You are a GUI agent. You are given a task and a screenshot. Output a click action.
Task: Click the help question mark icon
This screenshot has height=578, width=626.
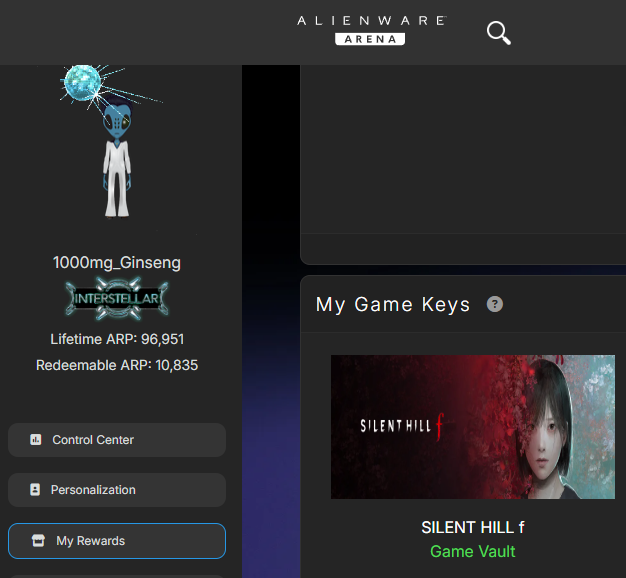tap(494, 304)
